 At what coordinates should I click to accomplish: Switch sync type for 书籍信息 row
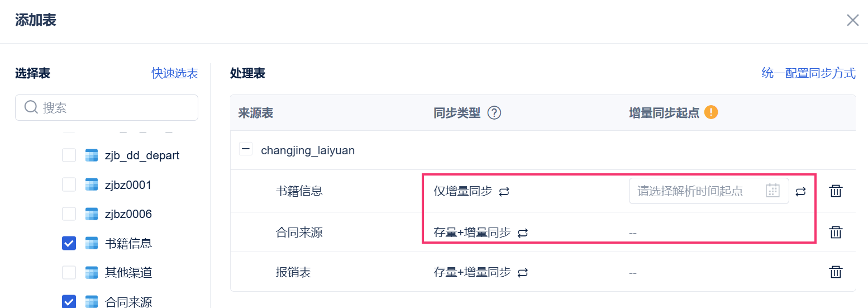point(504,192)
